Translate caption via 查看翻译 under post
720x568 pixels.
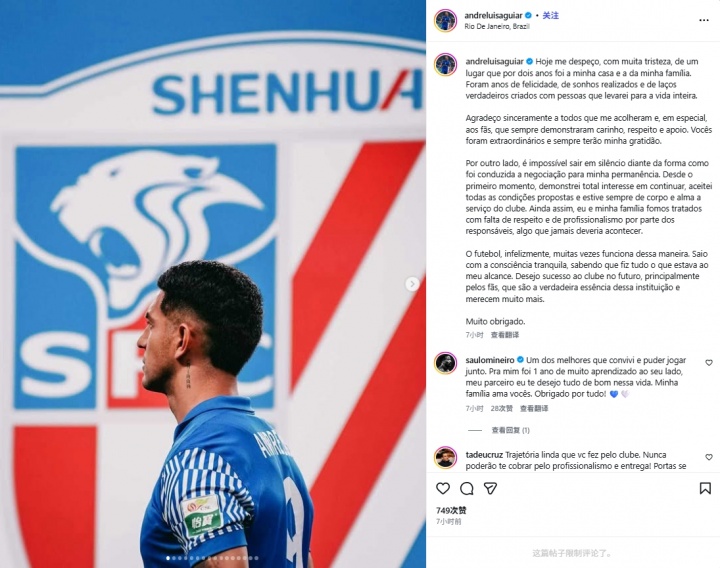[x=505, y=335]
